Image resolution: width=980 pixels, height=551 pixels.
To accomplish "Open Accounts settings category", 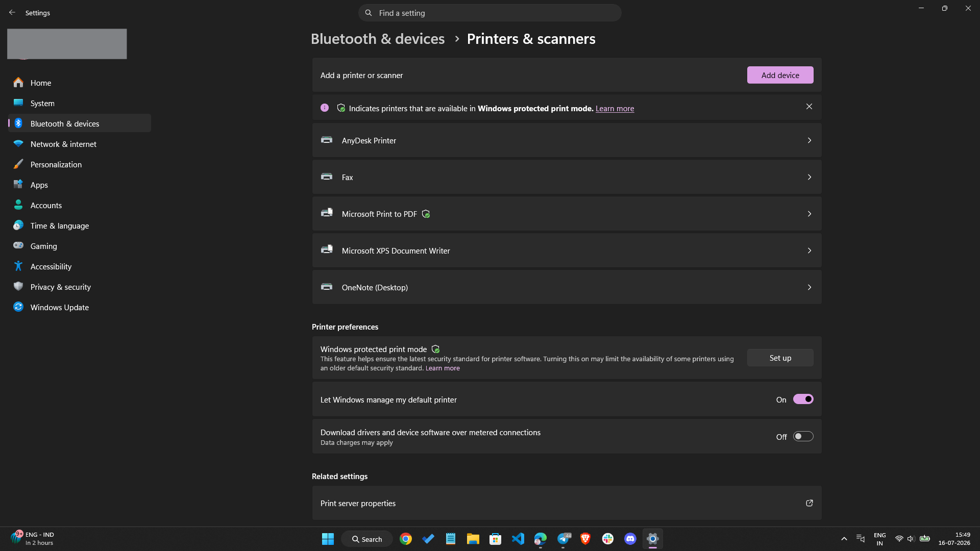I will (80, 205).
